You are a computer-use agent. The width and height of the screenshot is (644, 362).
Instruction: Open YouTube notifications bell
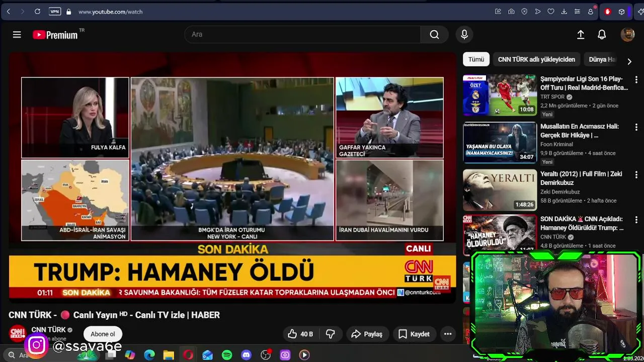pyautogui.click(x=602, y=35)
